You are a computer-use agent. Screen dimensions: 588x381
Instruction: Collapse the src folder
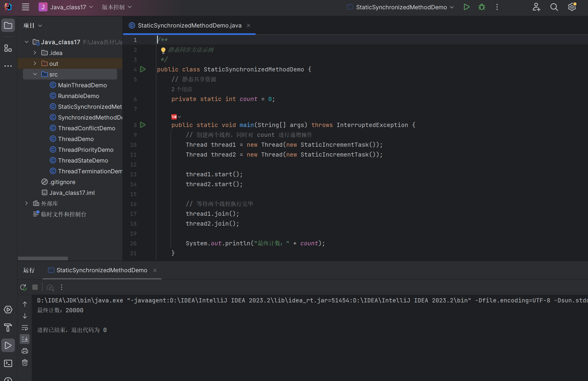pyautogui.click(x=35, y=74)
